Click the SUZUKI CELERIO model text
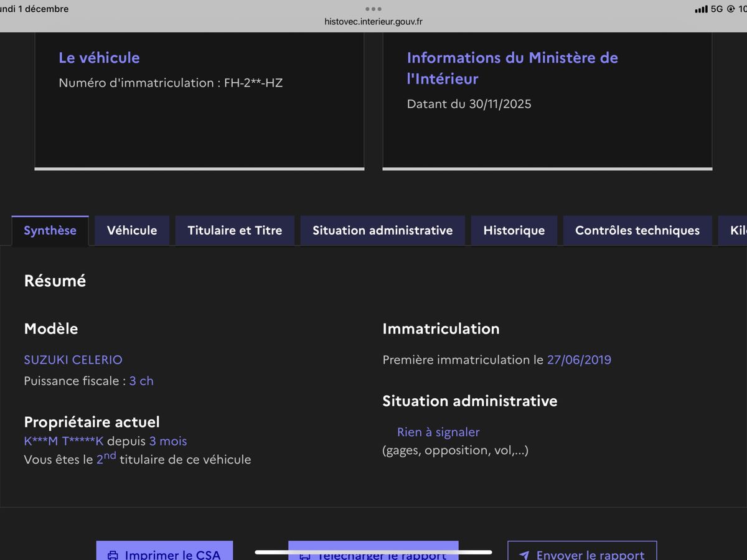 [73, 360]
